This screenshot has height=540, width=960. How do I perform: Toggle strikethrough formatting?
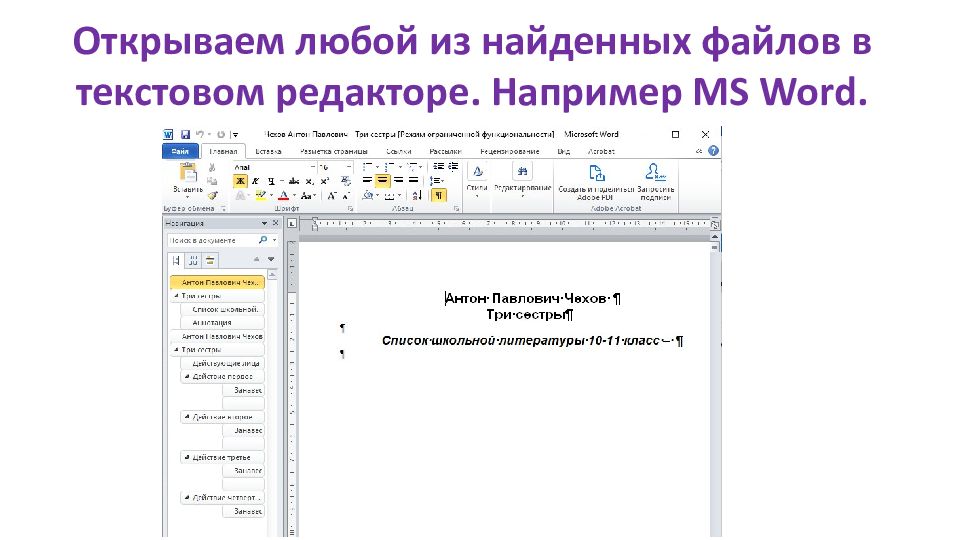pyautogui.click(x=294, y=181)
